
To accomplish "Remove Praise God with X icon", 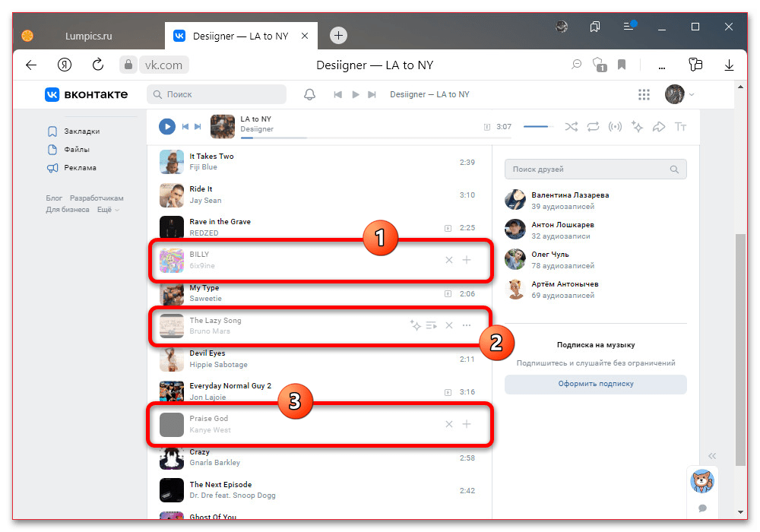I will [x=449, y=424].
